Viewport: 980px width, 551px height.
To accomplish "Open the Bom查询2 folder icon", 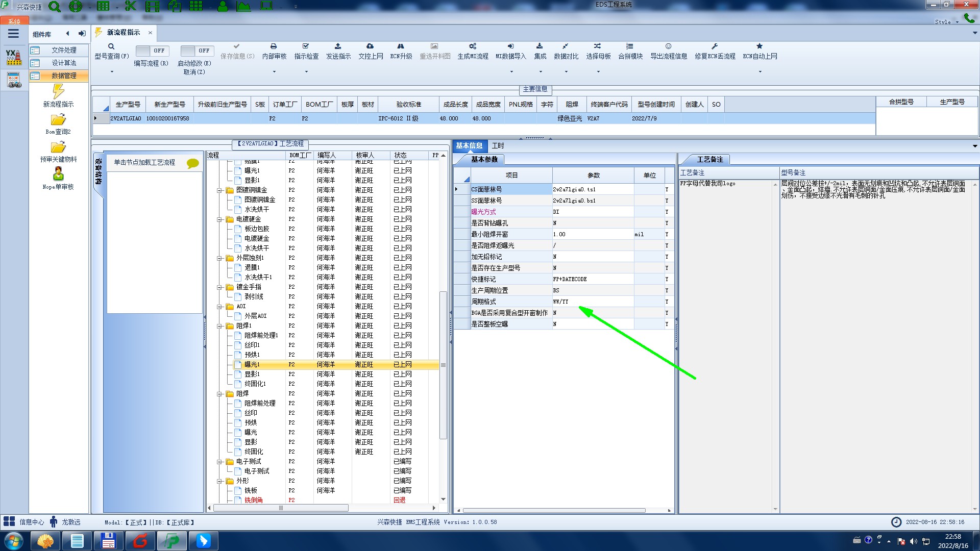I will 58,120.
